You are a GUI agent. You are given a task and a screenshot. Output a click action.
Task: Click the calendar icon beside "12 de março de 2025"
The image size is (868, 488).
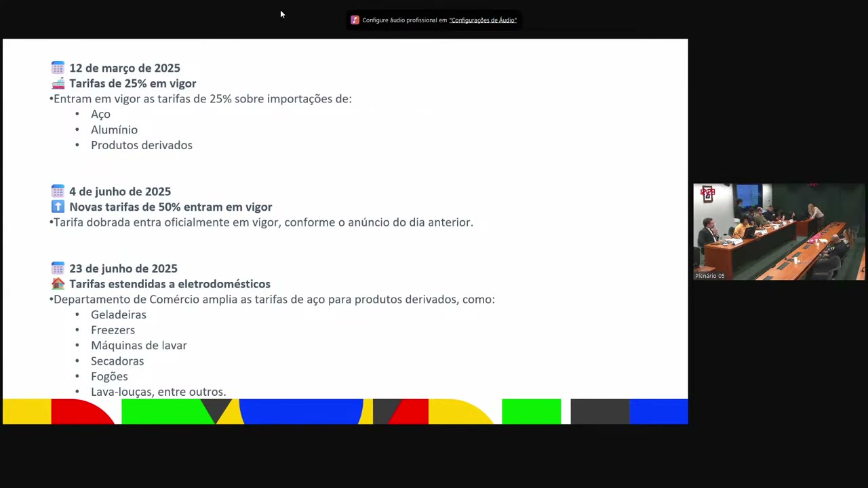click(58, 68)
